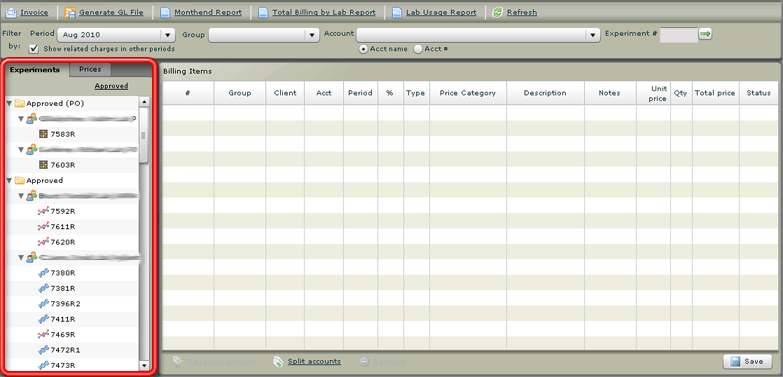Screen dimensions: 783x377
Task: Click the green Refresh icon
Action: (497, 12)
